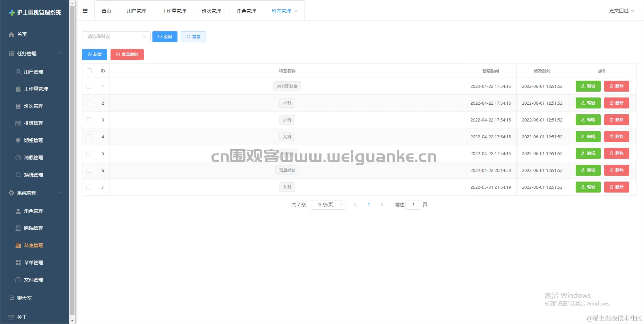Open the 嘉文四世 user dropdown
644x324 pixels.
pos(622,11)
